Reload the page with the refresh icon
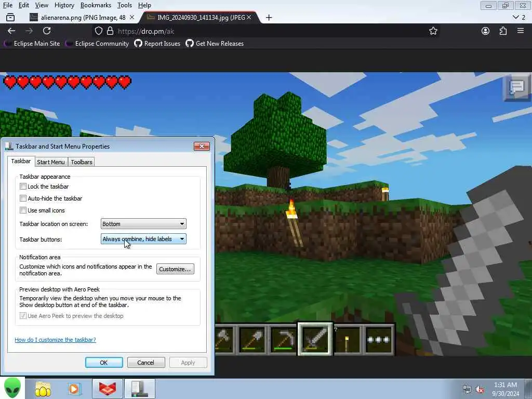 click(47, 31)
